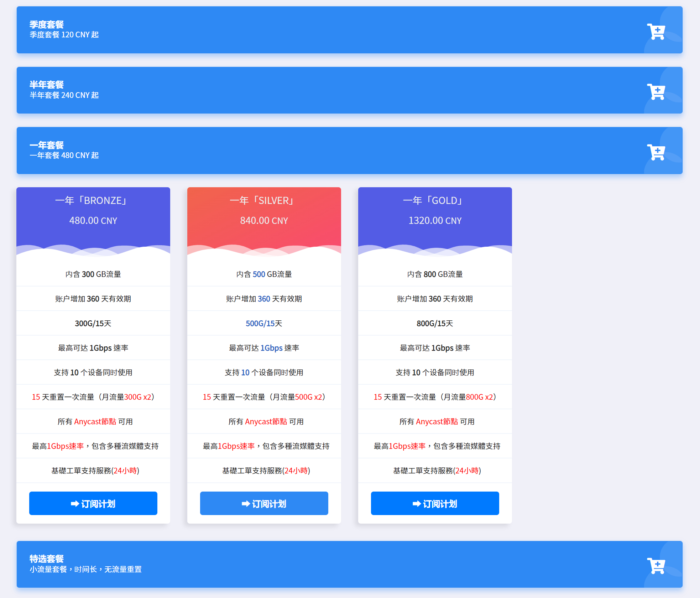Click 半年套餐 240 CNY 起 subtitle
Screen dimensions: 700x598
(64, 95)
